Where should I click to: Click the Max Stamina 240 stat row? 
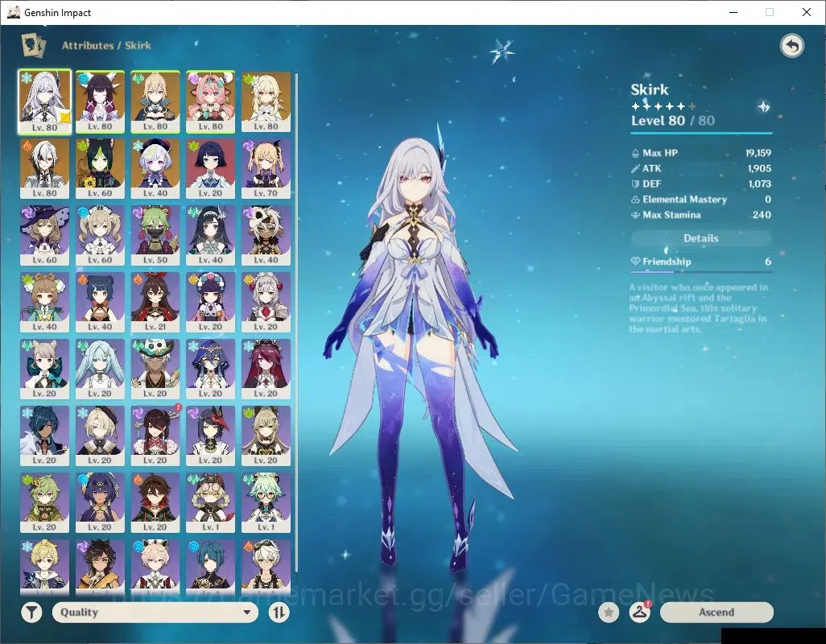click(701, 215)
